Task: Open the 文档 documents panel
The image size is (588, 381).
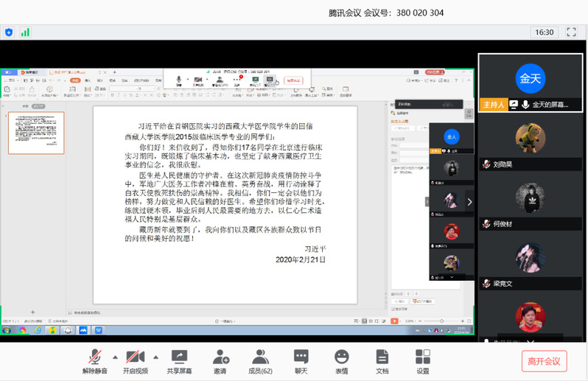Action: (382, 361)
